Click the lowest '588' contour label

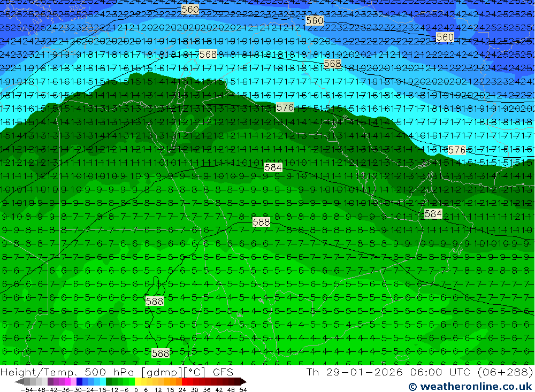(160, 353)
